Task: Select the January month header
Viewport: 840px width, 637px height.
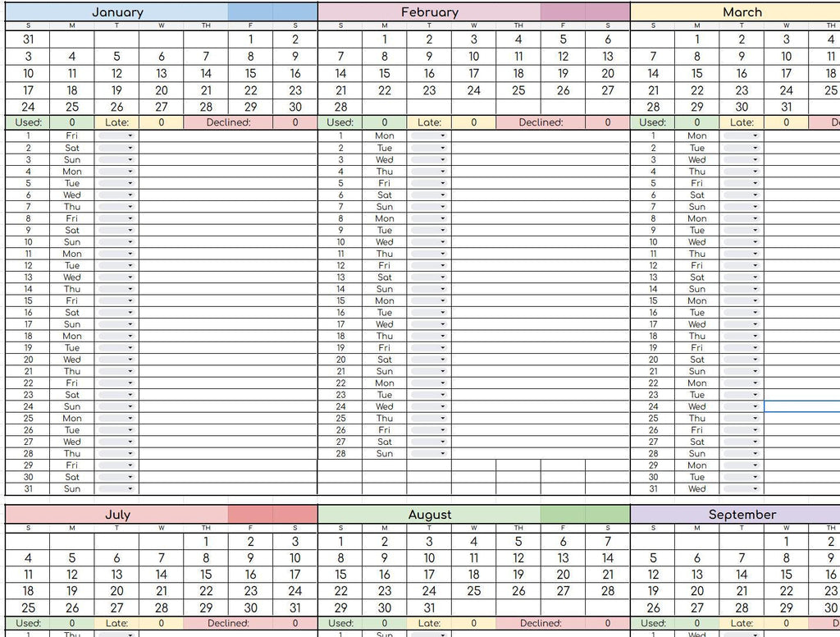Action: 116,11
